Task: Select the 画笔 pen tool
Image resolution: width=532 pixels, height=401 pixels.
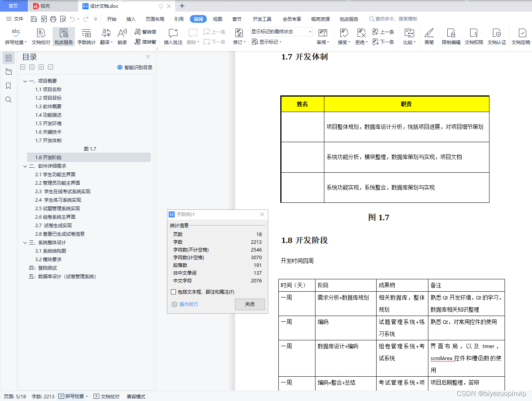Action: (x=429, y=37)
